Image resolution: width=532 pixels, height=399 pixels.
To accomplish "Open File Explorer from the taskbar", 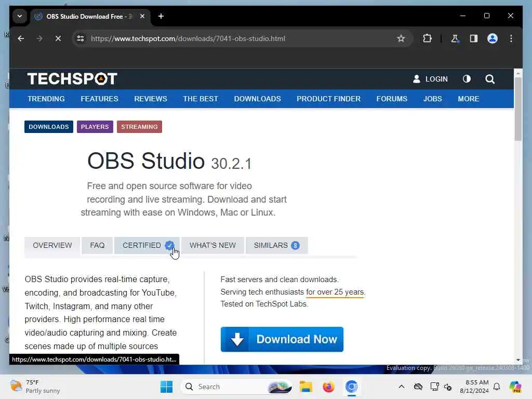I will (x=305, y=387).
